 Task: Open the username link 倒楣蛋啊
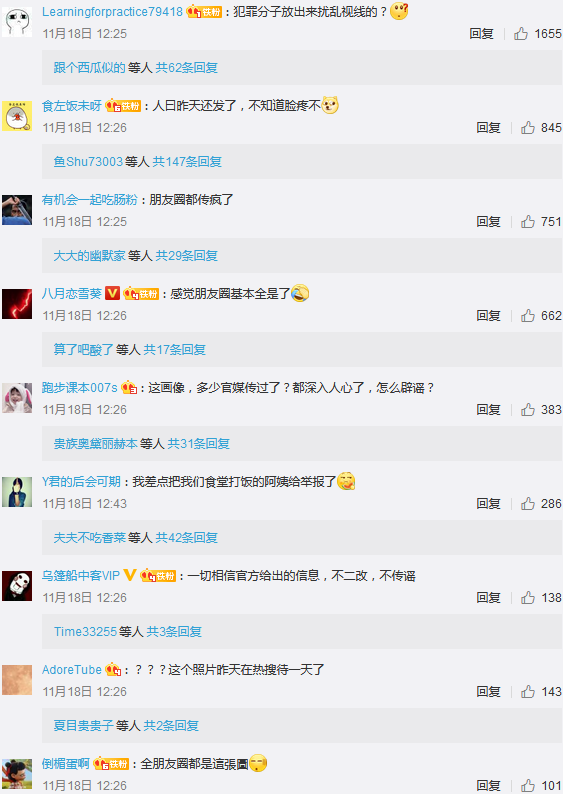coord(66,764)
